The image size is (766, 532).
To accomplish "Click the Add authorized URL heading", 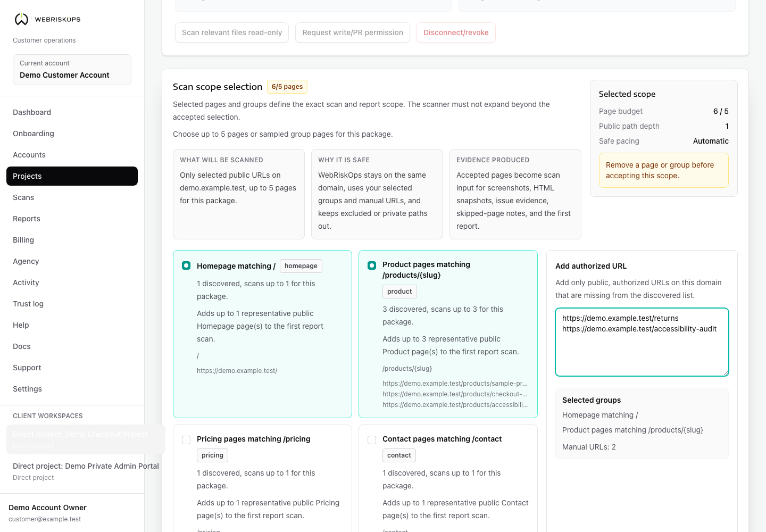I will point(591,266).
